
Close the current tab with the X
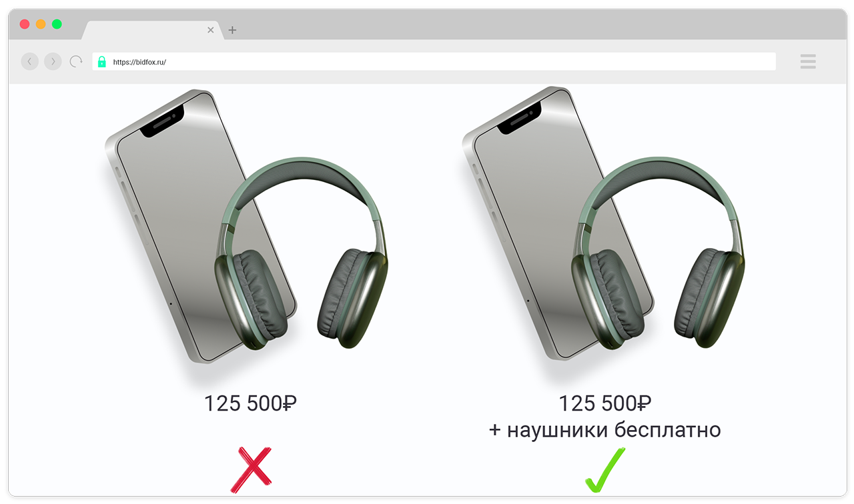pyautogui.click(x=211, y=30)
